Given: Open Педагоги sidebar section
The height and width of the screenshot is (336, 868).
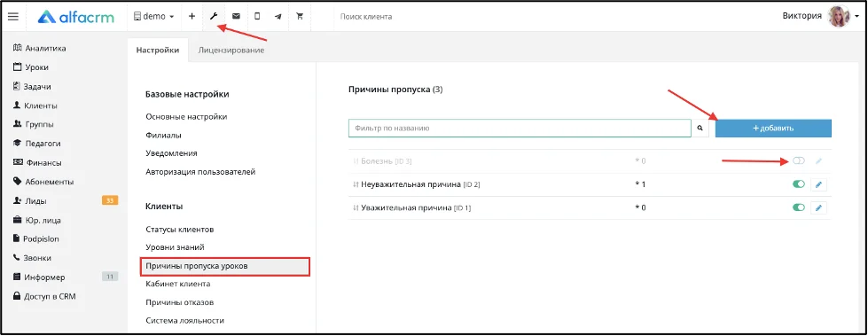Looking at the screenshot, I should pyautogui.click(x=36, y=144).
